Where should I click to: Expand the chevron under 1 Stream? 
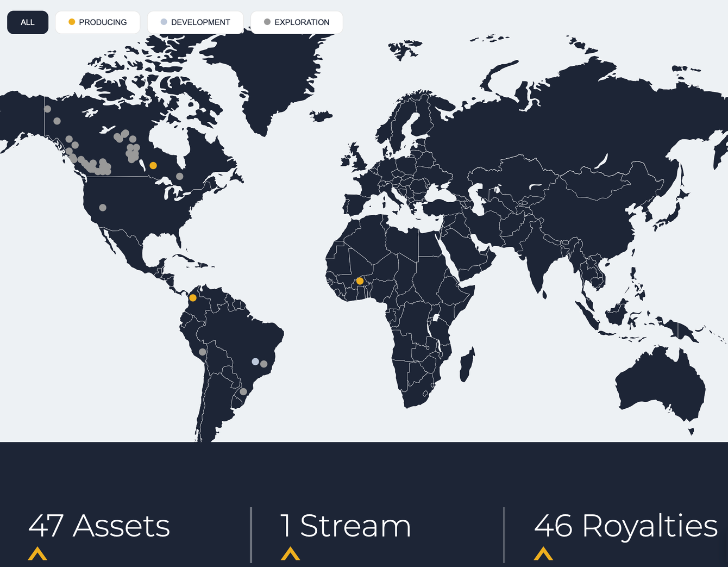tap(291, 553)
